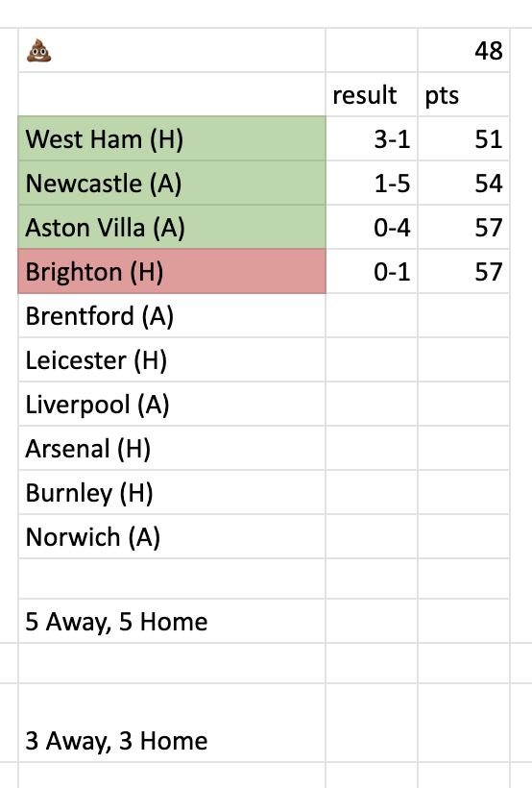Click the 0-1 result cell

pos(372,271)
